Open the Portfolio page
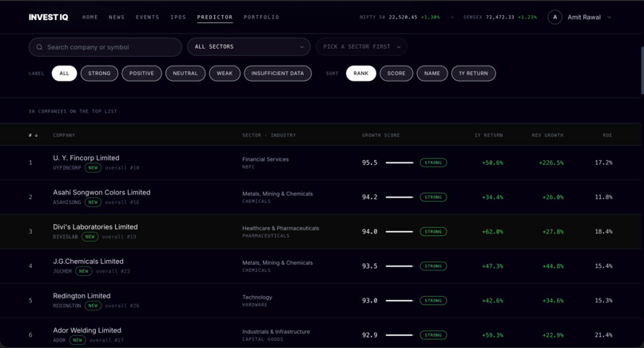This screenshot has width=644, height=348. click(261, 18)
